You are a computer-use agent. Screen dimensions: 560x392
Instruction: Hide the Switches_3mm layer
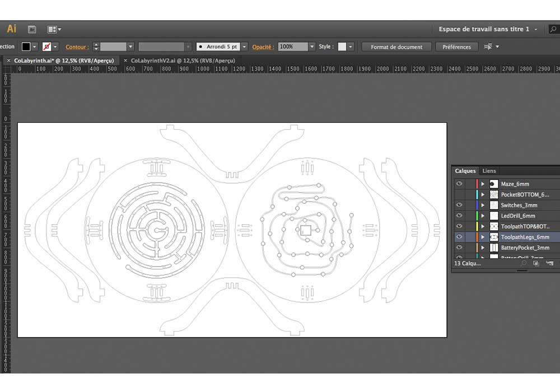coord(459,204)
